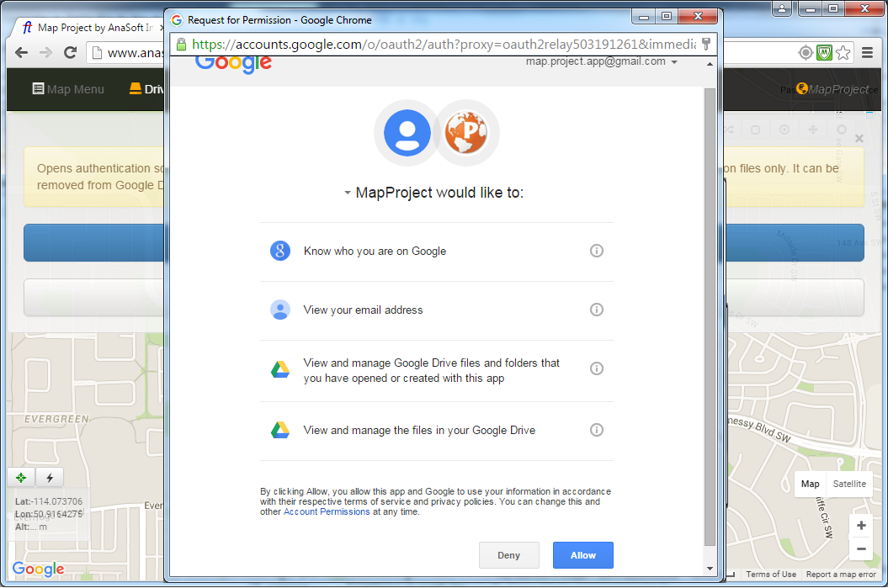Zoom out on the map
This screenshot has width=888, height=588.
(861, 549)
